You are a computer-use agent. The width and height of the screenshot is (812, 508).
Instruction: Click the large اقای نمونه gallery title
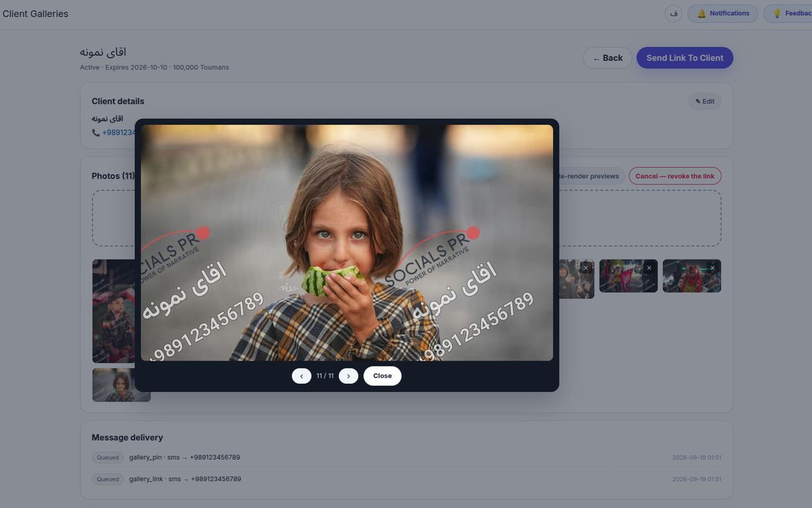103,52
